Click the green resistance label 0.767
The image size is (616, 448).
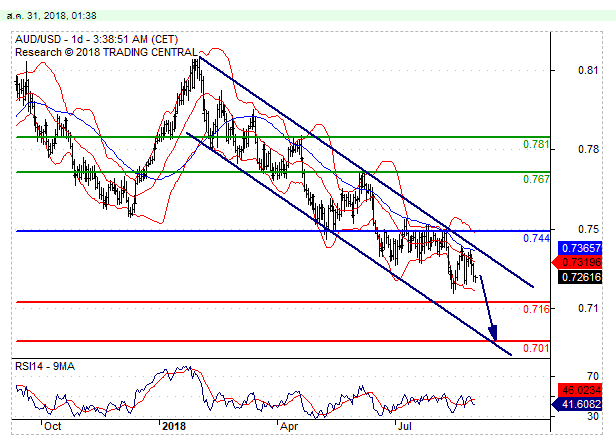coord(536,179)
